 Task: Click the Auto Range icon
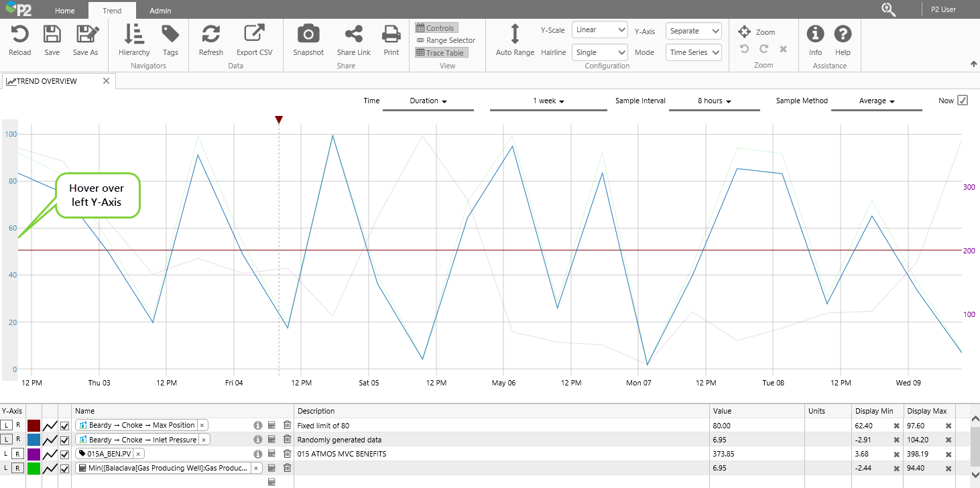(515, 34)
